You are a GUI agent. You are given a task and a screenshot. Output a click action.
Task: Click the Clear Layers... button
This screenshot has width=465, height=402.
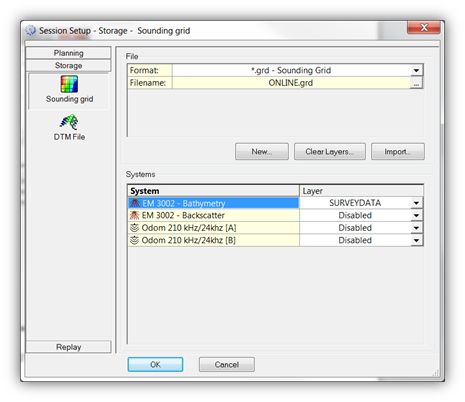pyautogui.click(x=330, y=152)
